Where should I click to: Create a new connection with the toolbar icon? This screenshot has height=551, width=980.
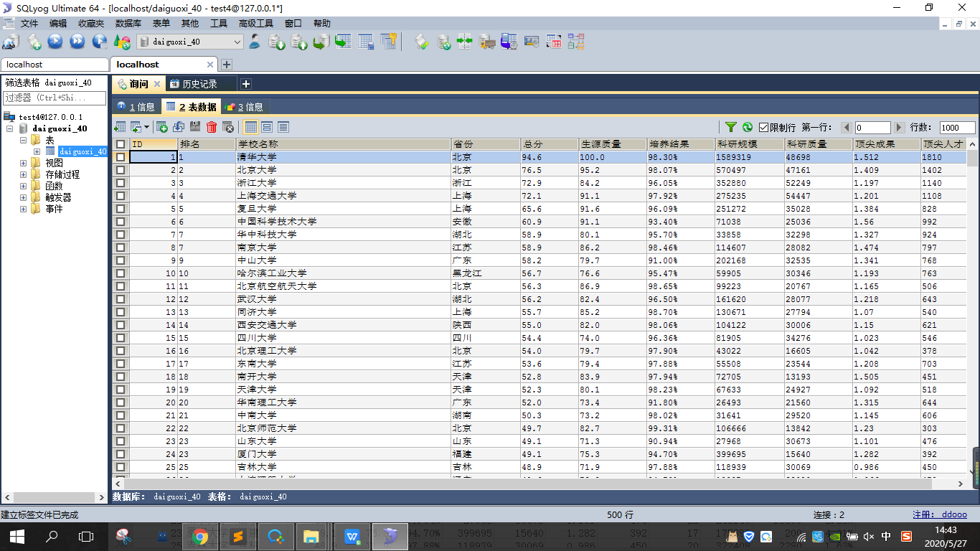pos(10,42)
